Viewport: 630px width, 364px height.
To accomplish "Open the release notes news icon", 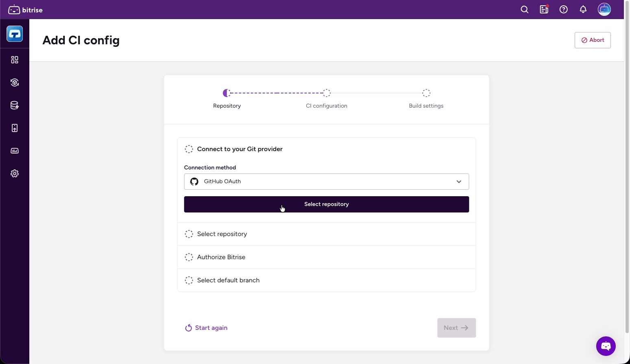I will [544, 9].
